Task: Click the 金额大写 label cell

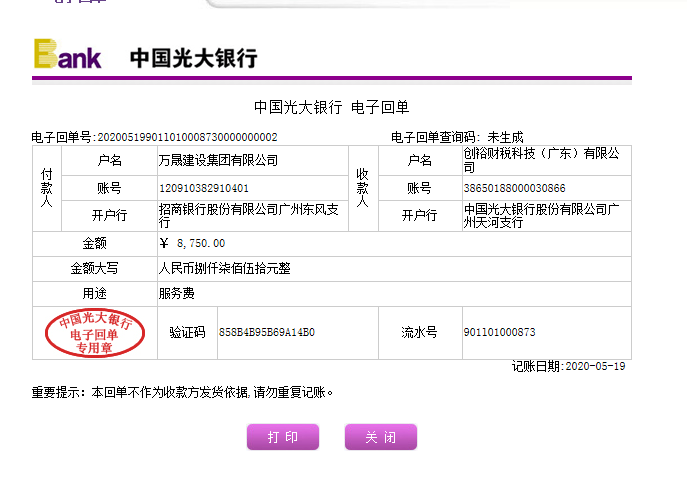Action: tap(95, 268)
